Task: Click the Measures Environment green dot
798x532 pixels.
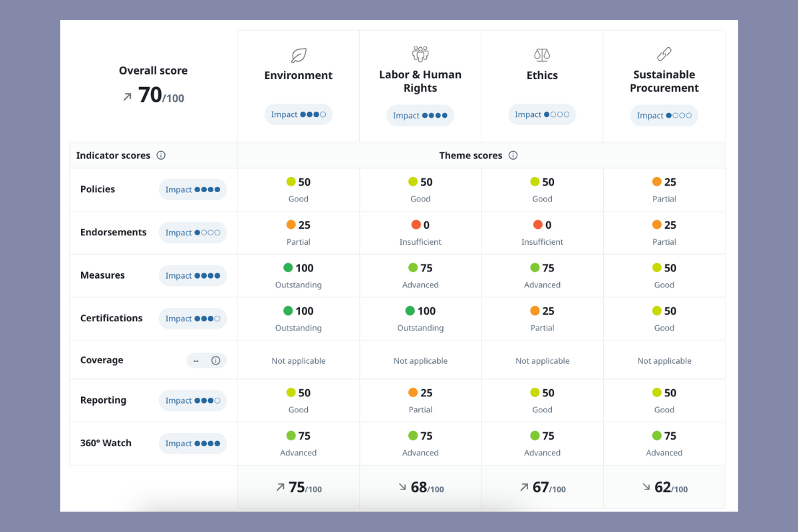Action: pos(288,268)
